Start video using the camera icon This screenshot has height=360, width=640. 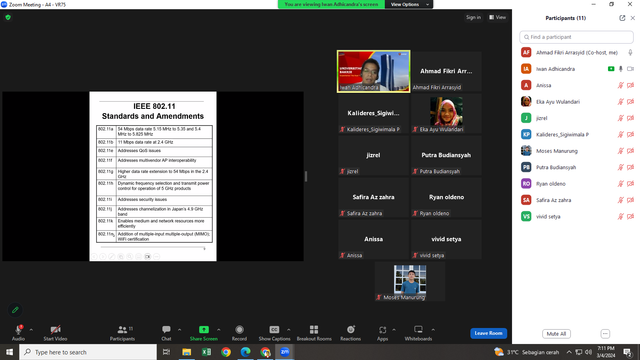coord(56,330)
